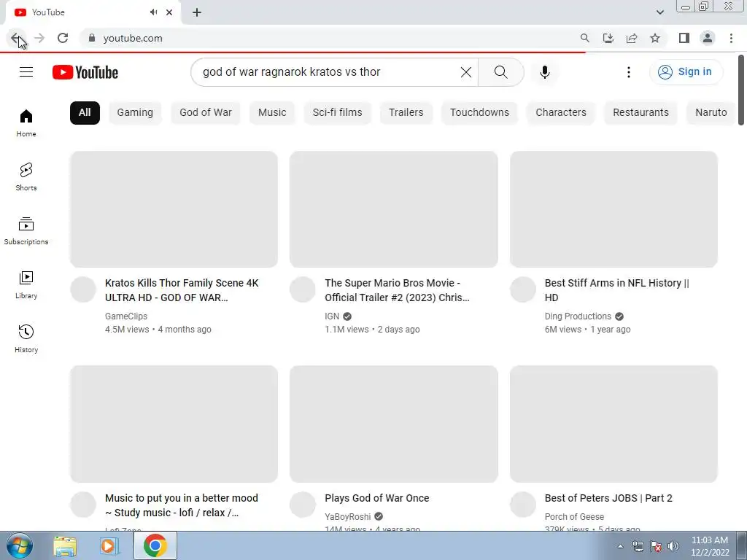Screen dimensions: 747x560
Task: Open the volume tray icon
Action: (x=673, y=546)
